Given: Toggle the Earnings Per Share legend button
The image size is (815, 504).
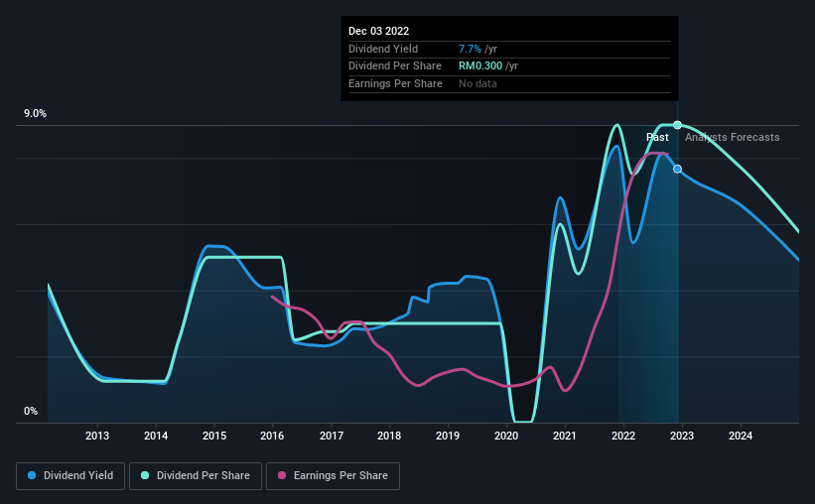Looking at the screenshot, I should 333,476.
